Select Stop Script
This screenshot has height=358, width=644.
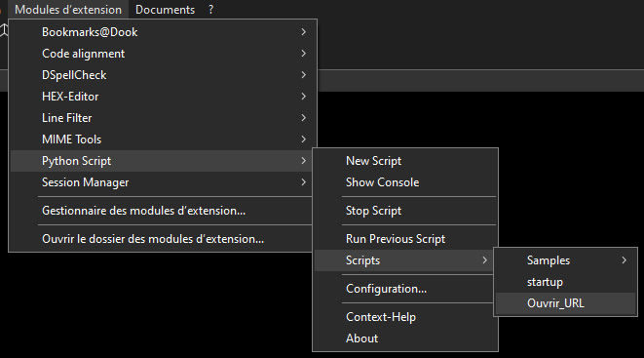[405, 211]
